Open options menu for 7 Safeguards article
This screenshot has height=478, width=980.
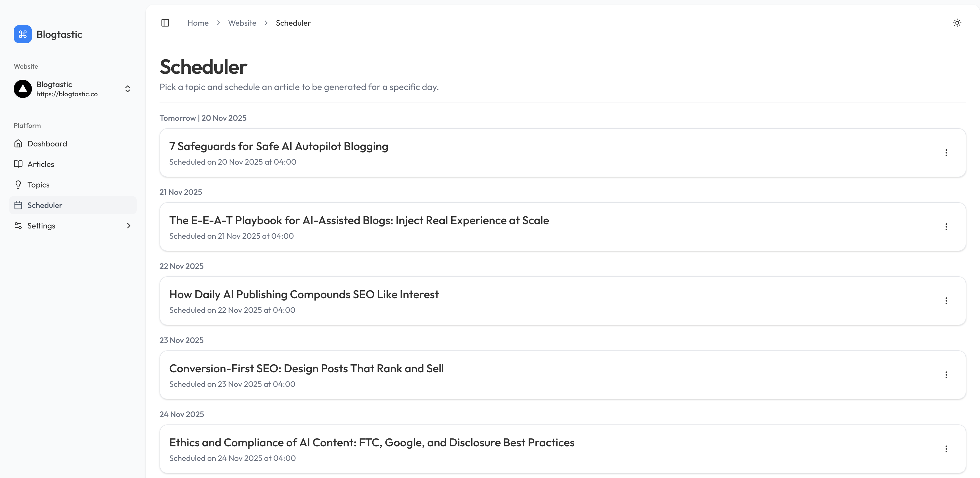[x=946, y=153]
